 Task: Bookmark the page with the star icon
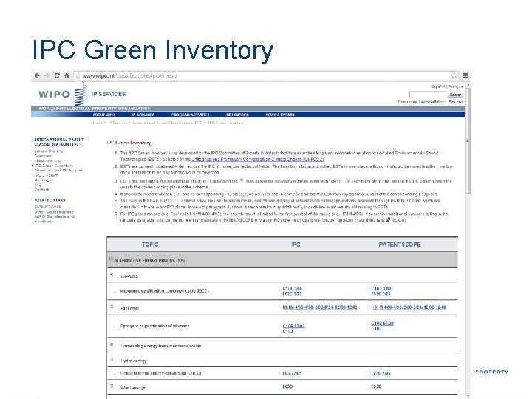(454, 75)
